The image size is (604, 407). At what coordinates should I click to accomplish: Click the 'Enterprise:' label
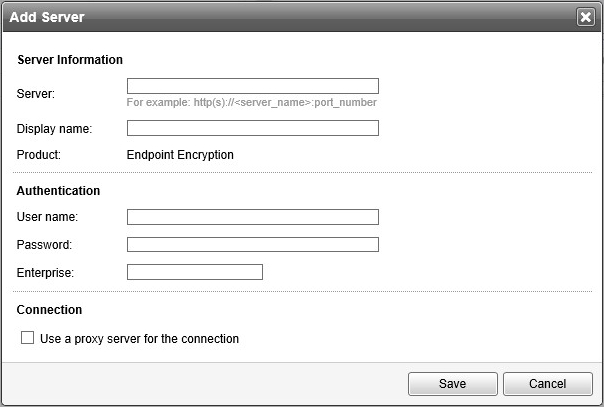[46, 272]
